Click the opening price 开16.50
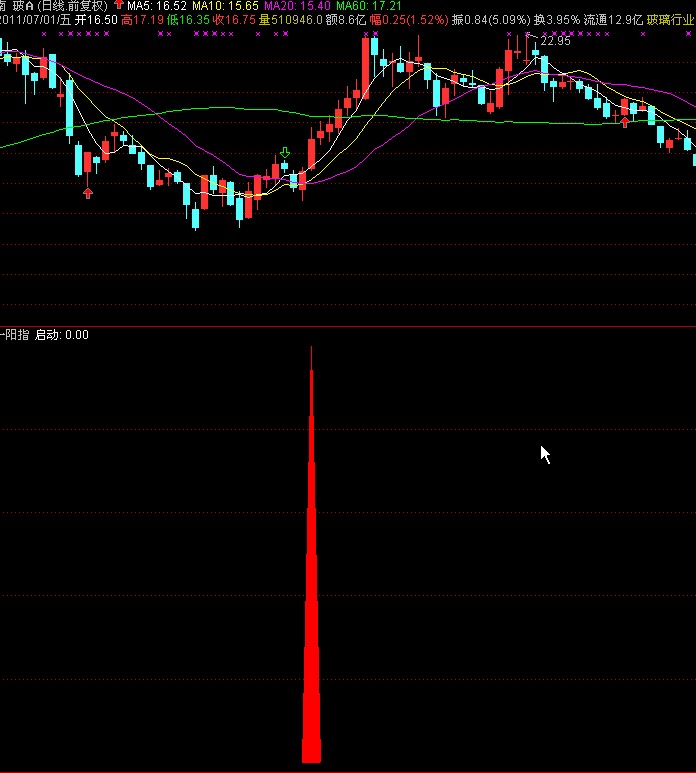Screen dimensions: 696x773 coord(96,20)
